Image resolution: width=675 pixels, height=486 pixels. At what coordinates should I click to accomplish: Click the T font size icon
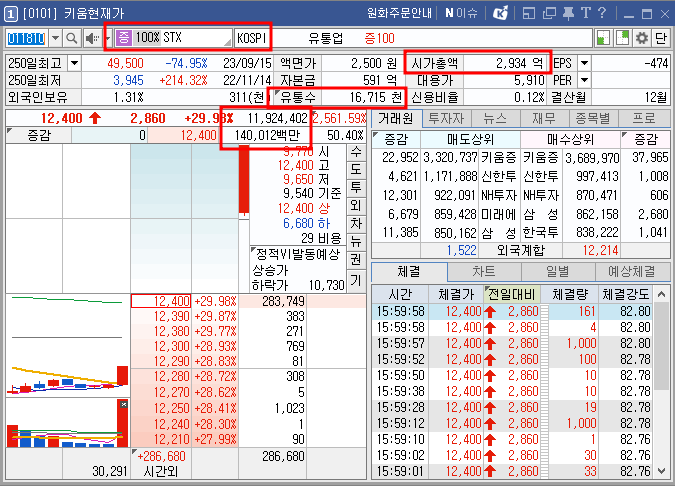585,13
